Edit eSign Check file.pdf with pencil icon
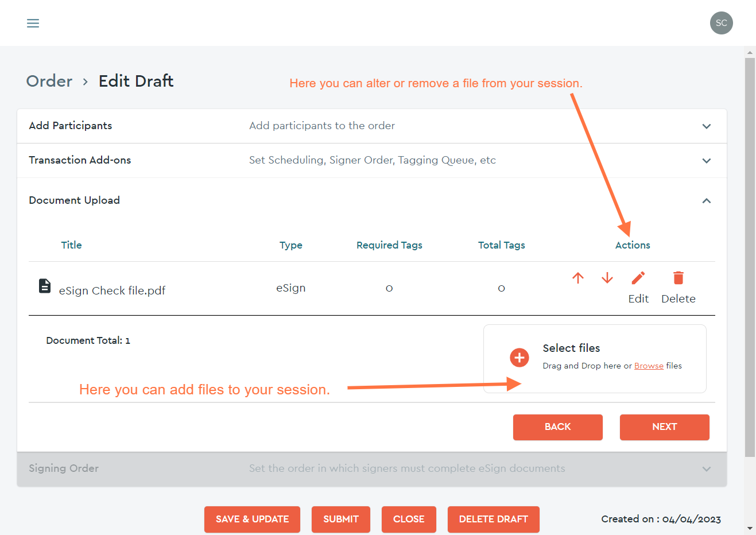The height and width of the screenshot is (535, 756). click(638, 278)
